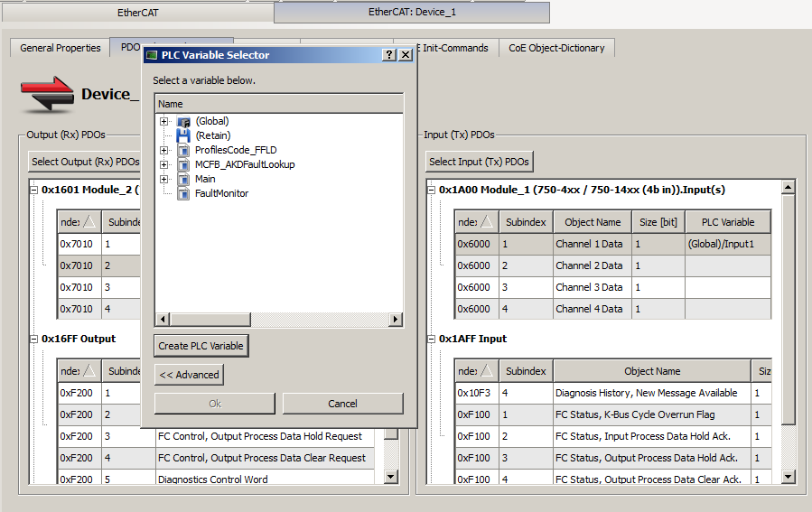Click the ProfilesCode_FFLD program icon
This screenshot has height=512, width=812.
tap(183, 151)
